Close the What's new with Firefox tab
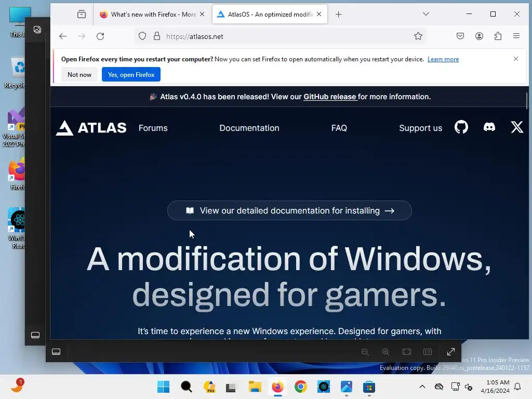 click(x=202, y=14)
